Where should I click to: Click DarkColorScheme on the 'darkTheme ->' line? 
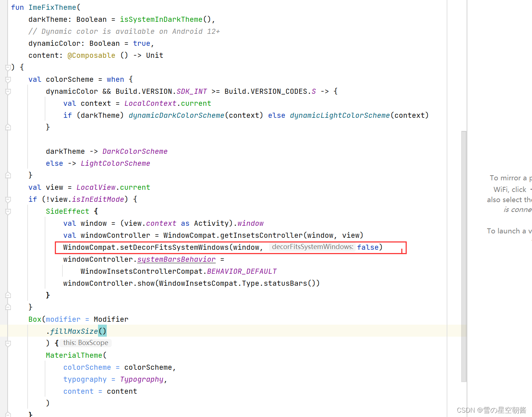[x=135, y=151]
